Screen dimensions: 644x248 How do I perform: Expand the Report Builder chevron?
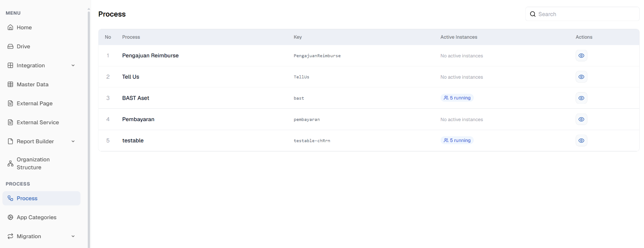[73, 141]
